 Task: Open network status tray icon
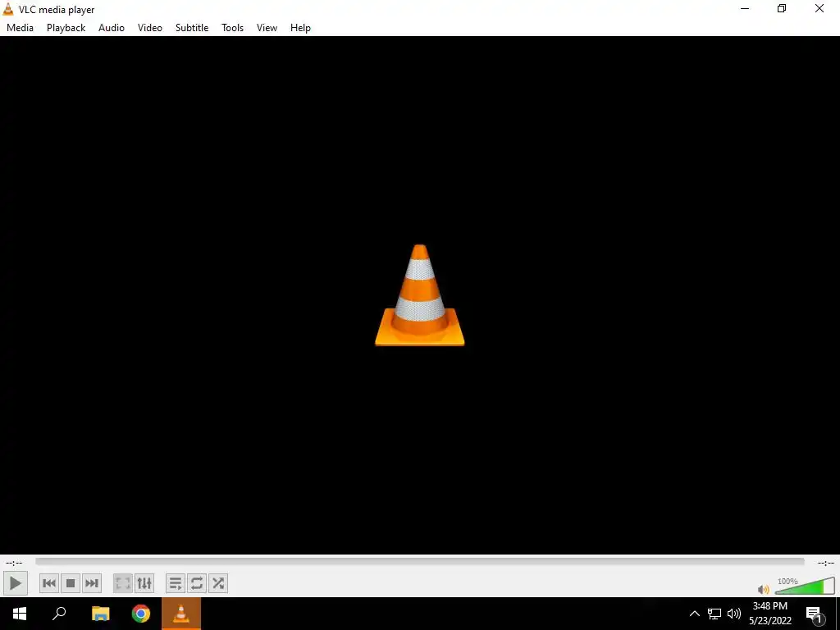(x=714, y=614)
